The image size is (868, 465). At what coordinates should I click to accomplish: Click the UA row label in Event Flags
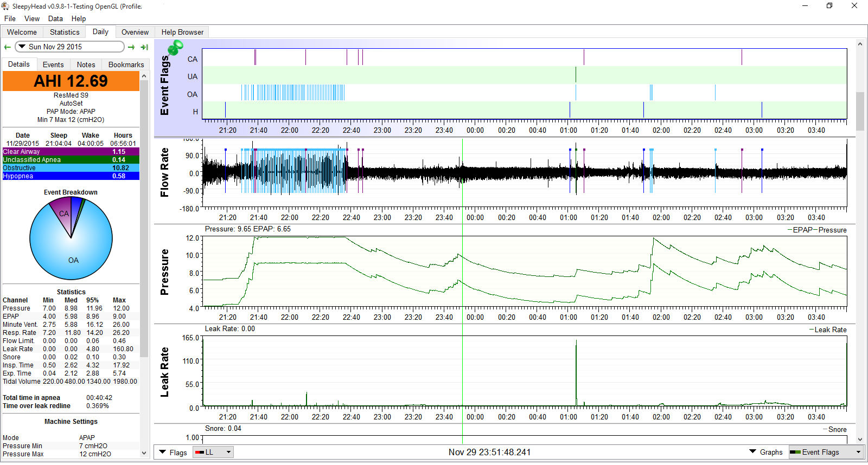point(193,76)
